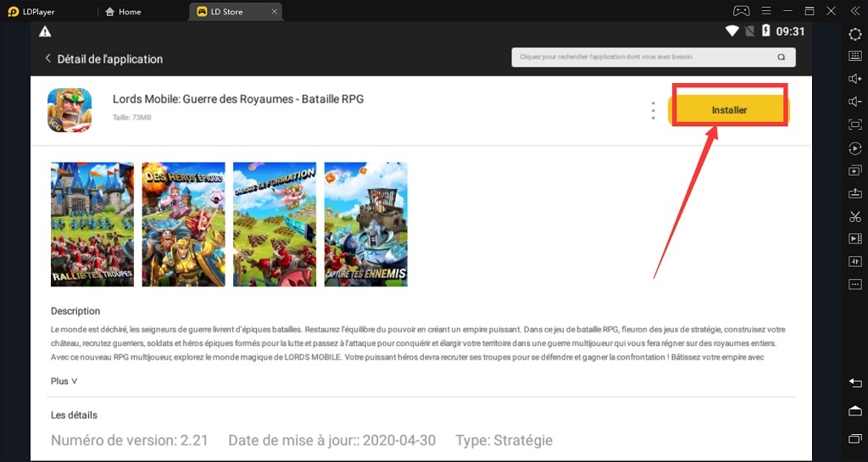The height and width of the screenshot is (462, 868).
Task: Increase volume using sidebar speaker plus icon
Action: coord(854,79)
